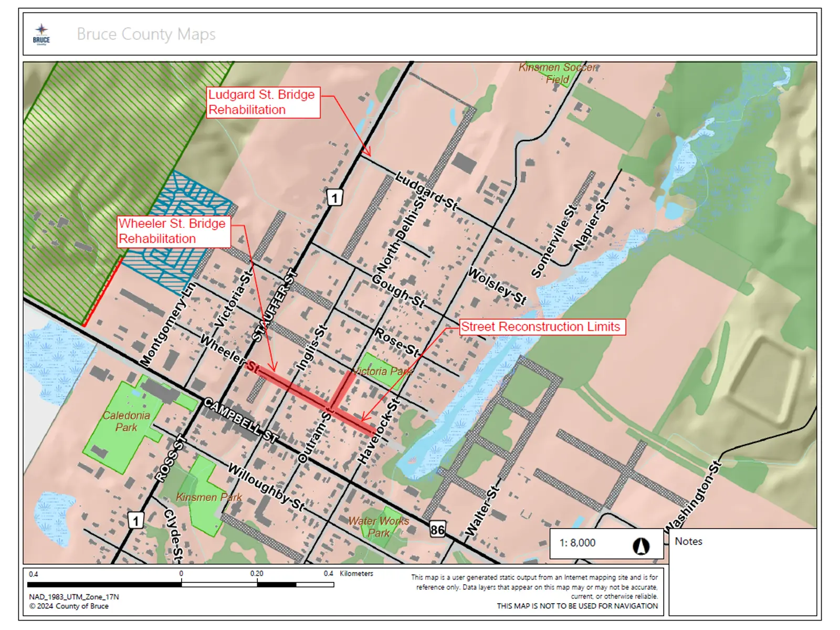This screenshot has width=840, height=630.
Task: Toggle the Ludgard St. Bridge Rehabilitation callout
Action: click(x=262, y=103)
